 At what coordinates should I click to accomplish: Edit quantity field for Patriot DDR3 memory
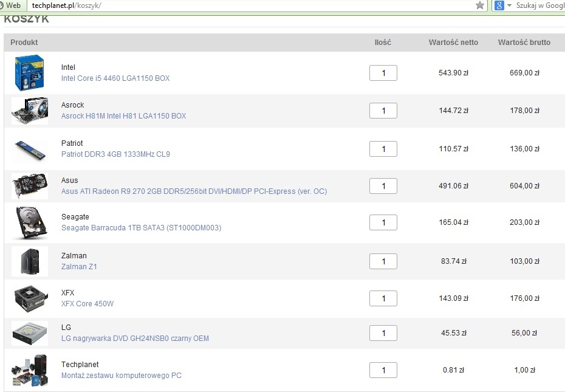pos(383,149)
